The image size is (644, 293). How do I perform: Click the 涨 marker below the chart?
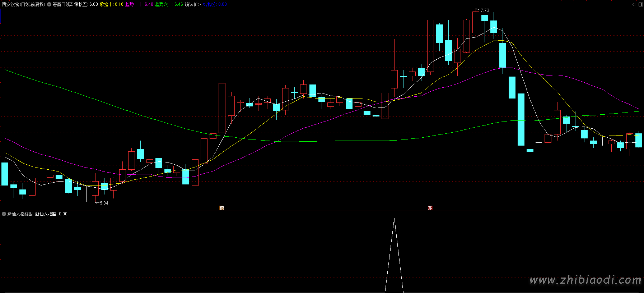(430, 208)
